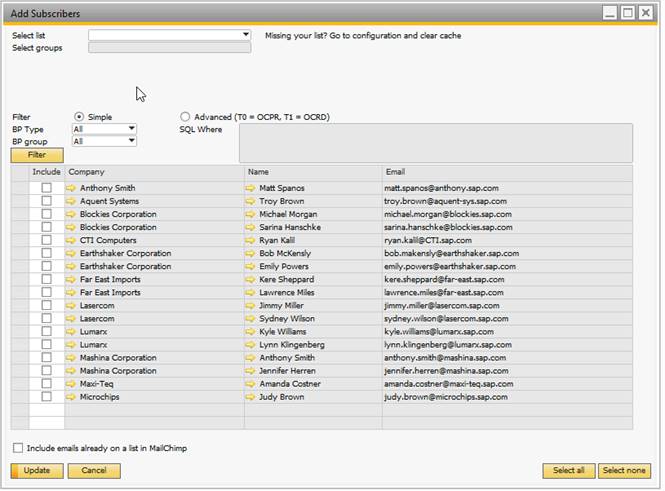This screenshot has height=491, width=665.
Task: Click the Cancel button
Action: click(x=94, y=471)
